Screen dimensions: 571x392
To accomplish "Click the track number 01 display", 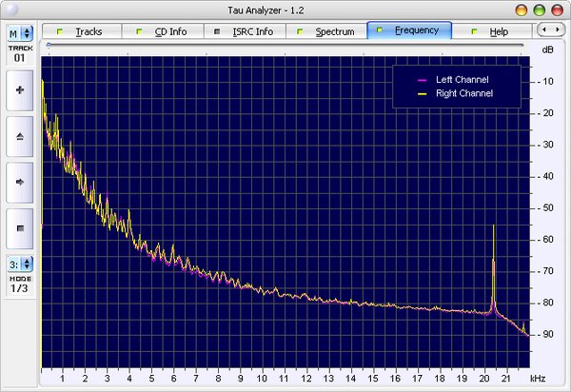I will tap(20, 58).
